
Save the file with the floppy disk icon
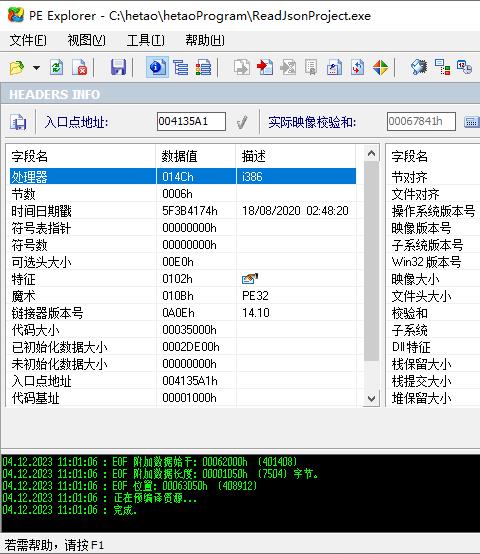point(118,67)
